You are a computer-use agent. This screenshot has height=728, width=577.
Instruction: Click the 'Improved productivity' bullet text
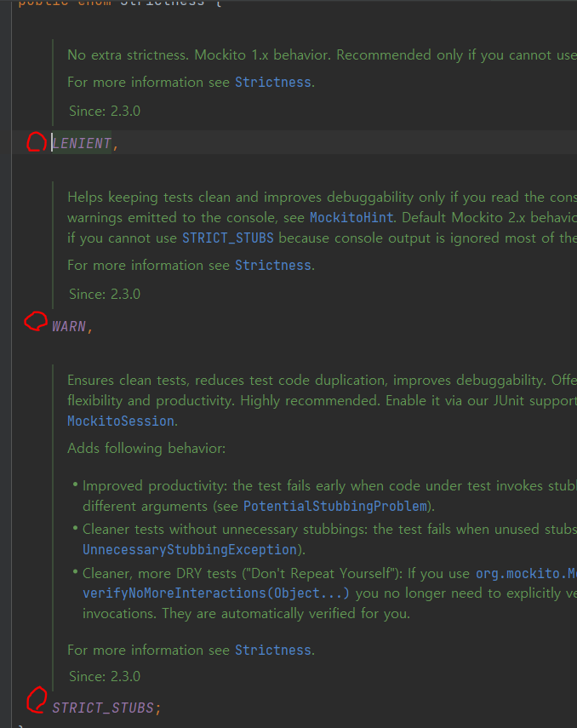(x=329, y=496)
